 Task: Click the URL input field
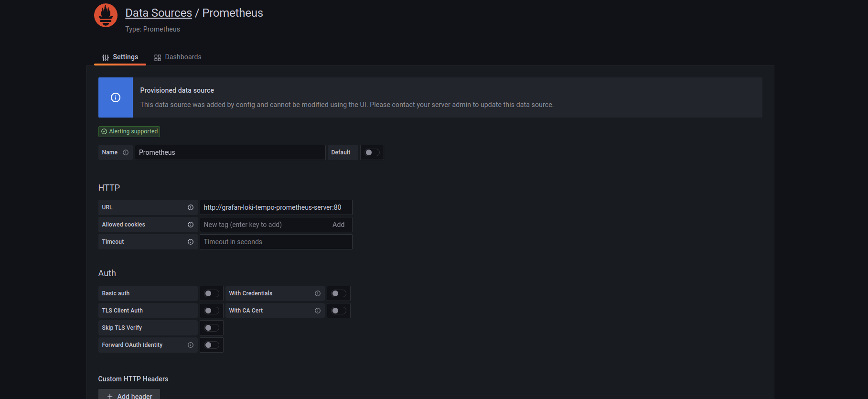point(276,207)
